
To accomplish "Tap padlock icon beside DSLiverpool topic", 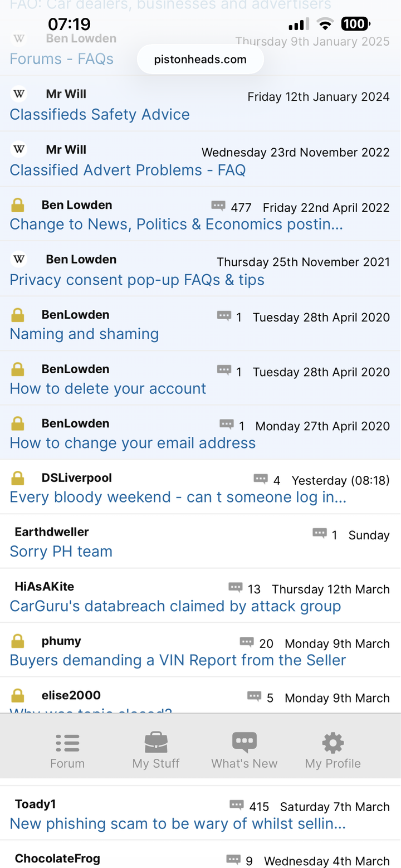I will (18, 479).
